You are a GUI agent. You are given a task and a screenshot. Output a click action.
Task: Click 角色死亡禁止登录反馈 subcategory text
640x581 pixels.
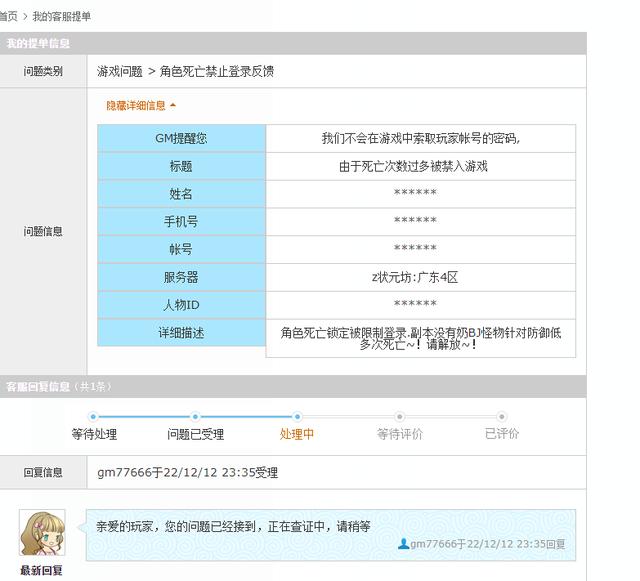[217, 72]
